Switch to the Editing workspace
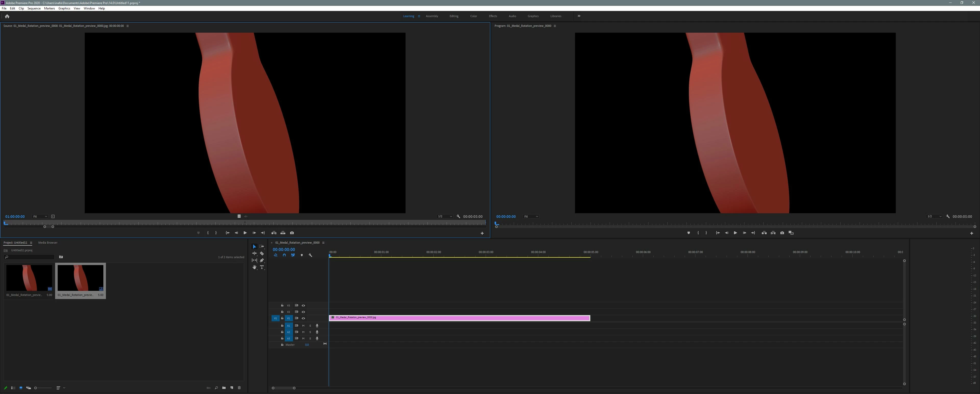Screen dimensions: 980x394 (x=454, y=16)
